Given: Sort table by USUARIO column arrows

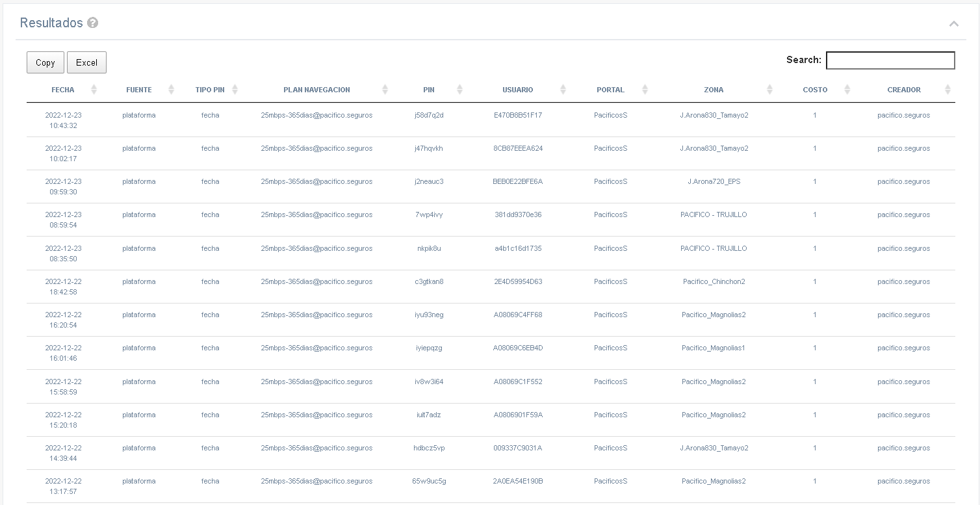Looking at the screenshot, I should click(x=563, y=90).
